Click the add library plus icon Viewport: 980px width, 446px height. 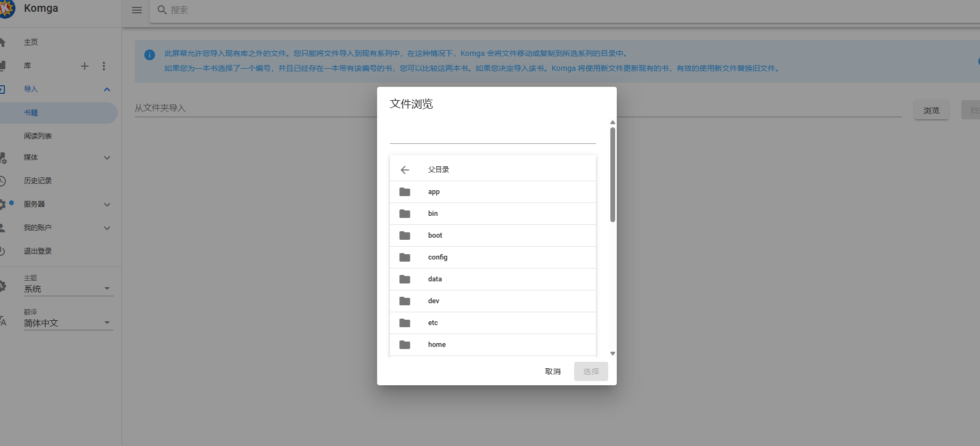pyautogui.click(x=85, y=66)
